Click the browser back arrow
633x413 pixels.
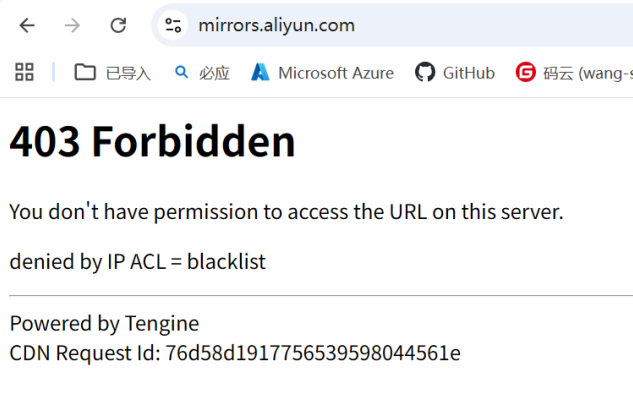27,25
